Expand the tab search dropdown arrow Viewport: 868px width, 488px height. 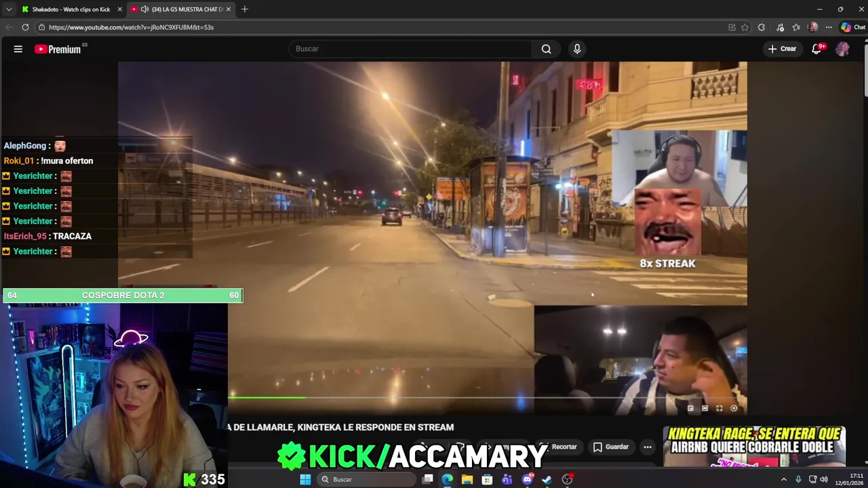coord(8,9)
